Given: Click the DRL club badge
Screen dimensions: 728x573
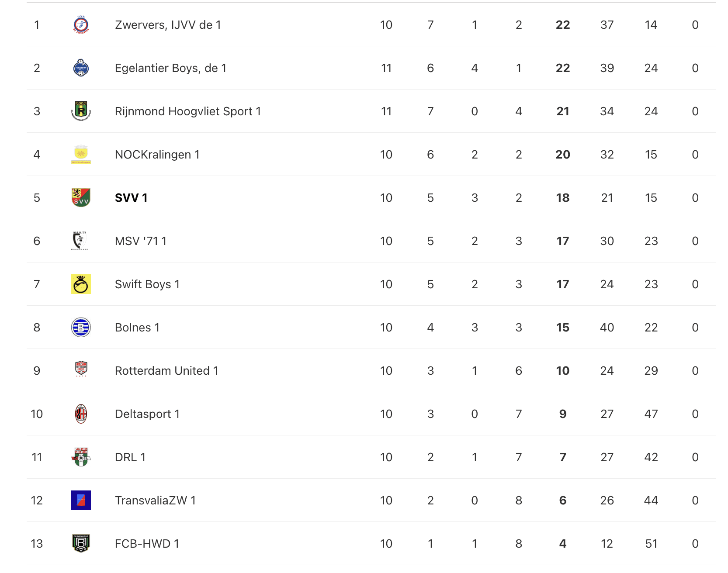Looking at the screenshot, I should coord(81,457).
